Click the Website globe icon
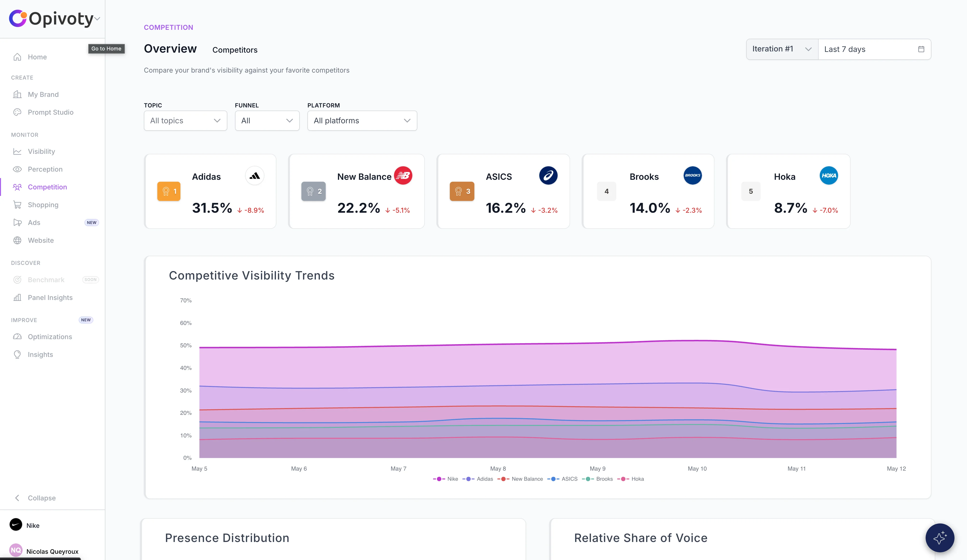Viewport: 967px width, 560px height. tap(17, 240)
